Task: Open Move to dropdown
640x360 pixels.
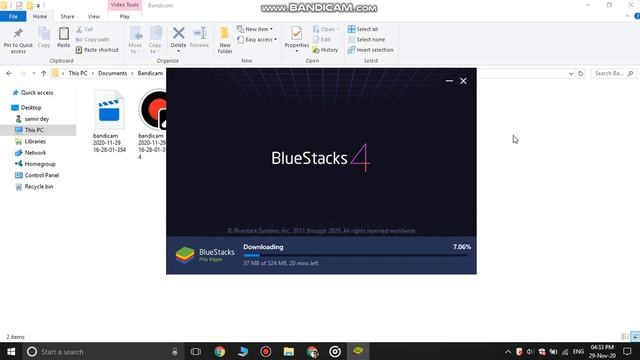Action: coord(135,40)
